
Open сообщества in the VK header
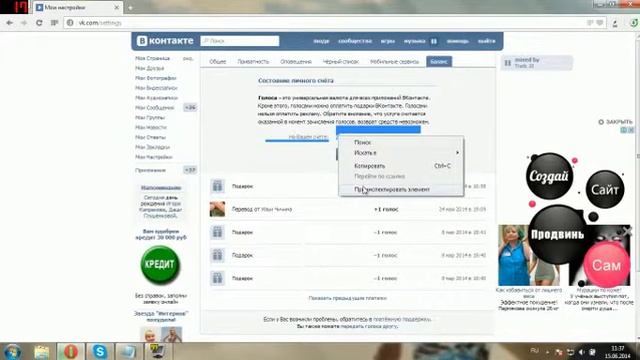tap(355, 41)
